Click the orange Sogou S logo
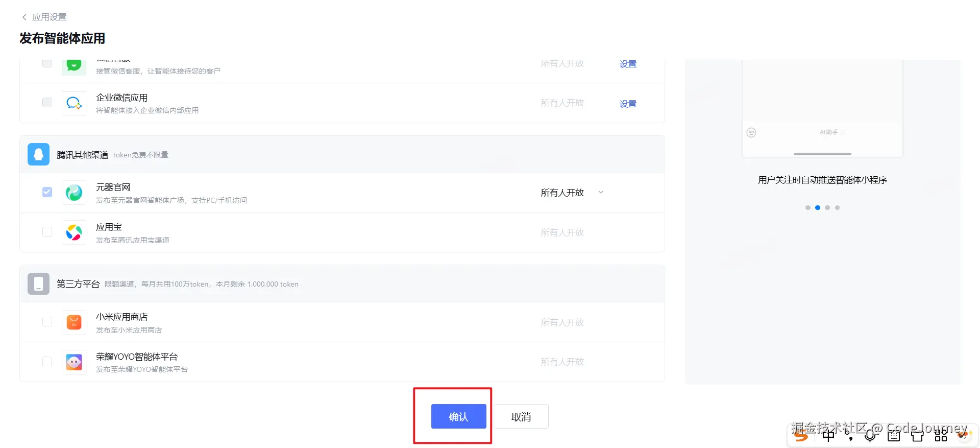 click(801, 435)
